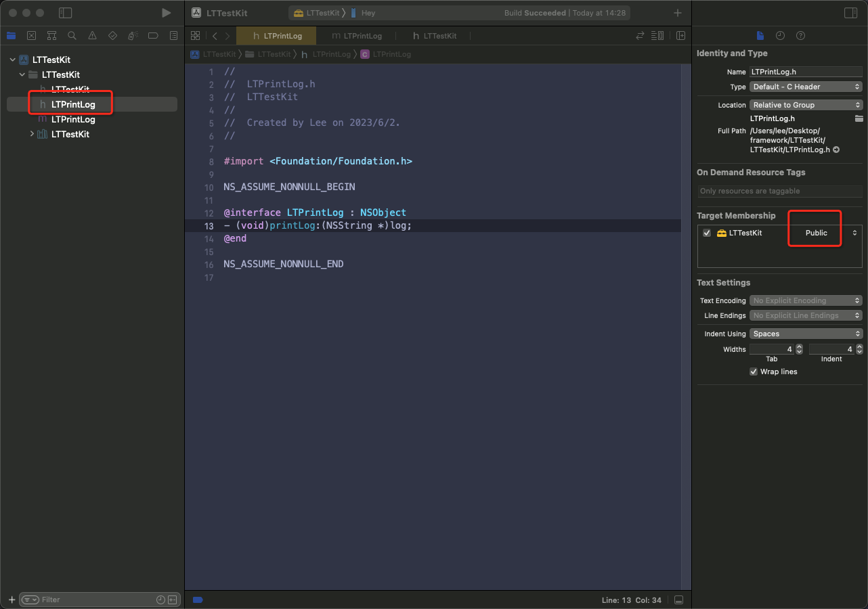The height and width of the screenshot is (609, 868).
Task: Open the filter options dropdown icon
Action: pyautogui.click(x=30, y=600)
